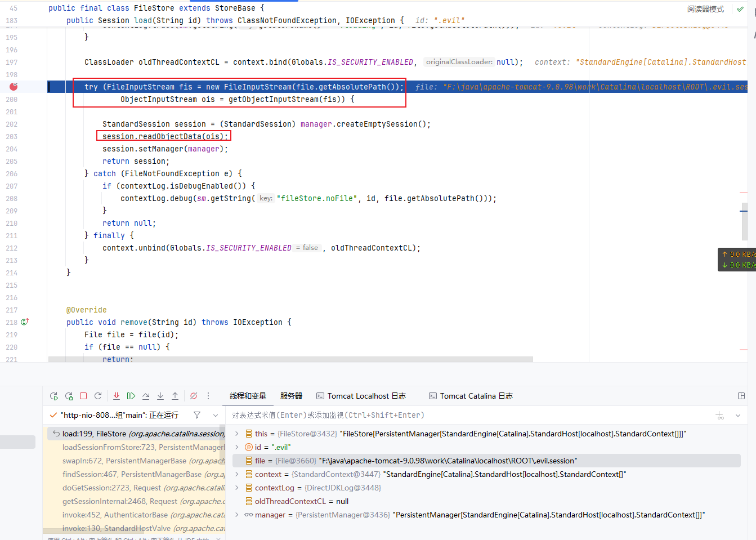Click the curved-arrow step icon in debug toolbar

point(146,396)
